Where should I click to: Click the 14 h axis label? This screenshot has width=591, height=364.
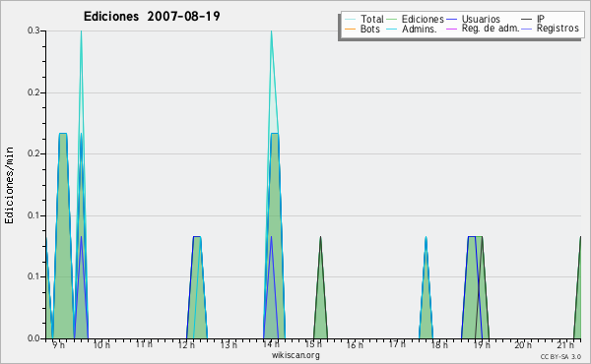[271, 344]
